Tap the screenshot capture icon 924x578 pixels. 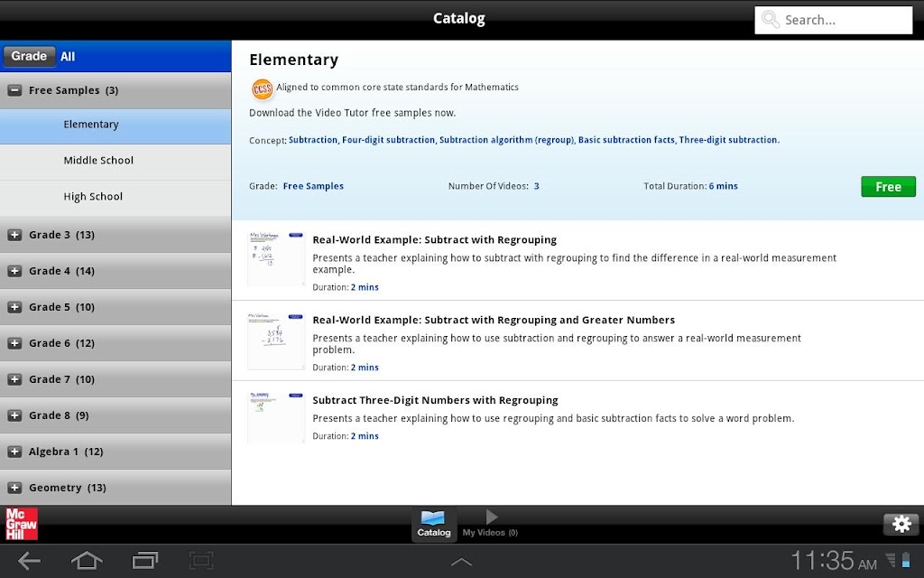[201, 560]
